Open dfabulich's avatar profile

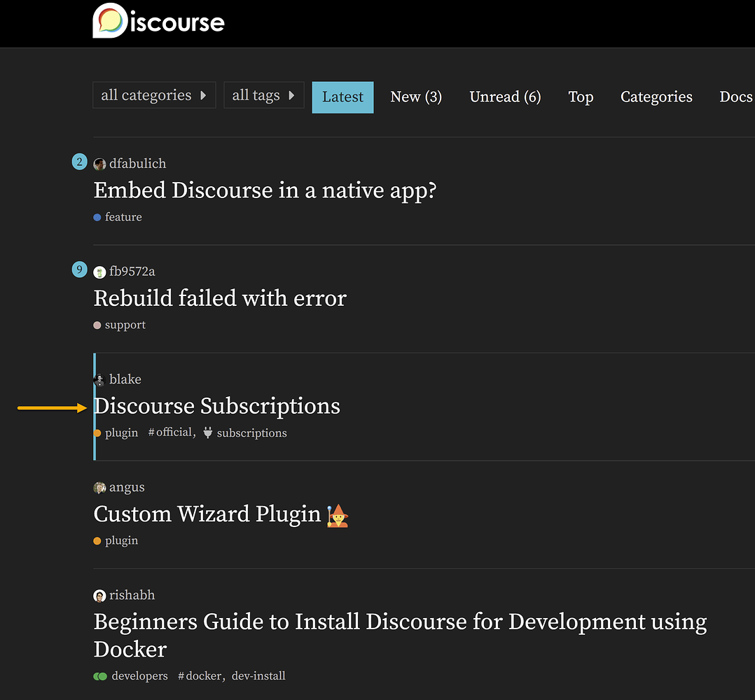tap(99, 164)
